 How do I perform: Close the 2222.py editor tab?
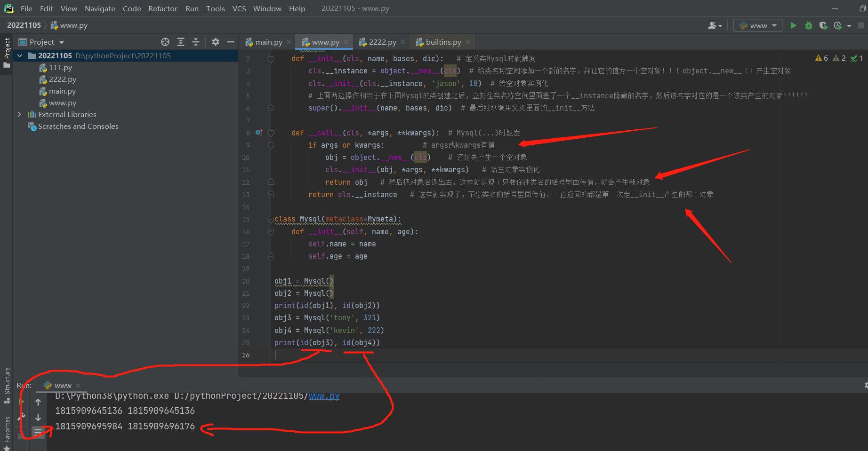[403, 42]
